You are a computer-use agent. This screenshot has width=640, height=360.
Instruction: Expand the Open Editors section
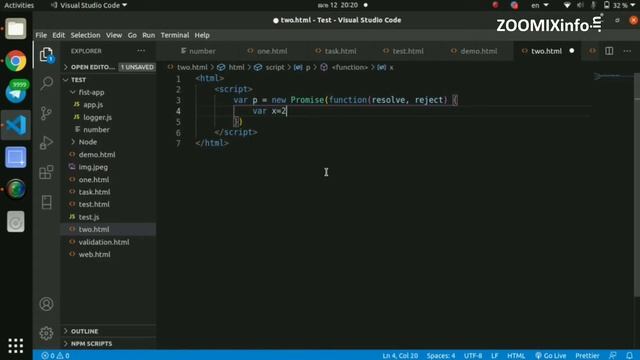click(109, 67)
